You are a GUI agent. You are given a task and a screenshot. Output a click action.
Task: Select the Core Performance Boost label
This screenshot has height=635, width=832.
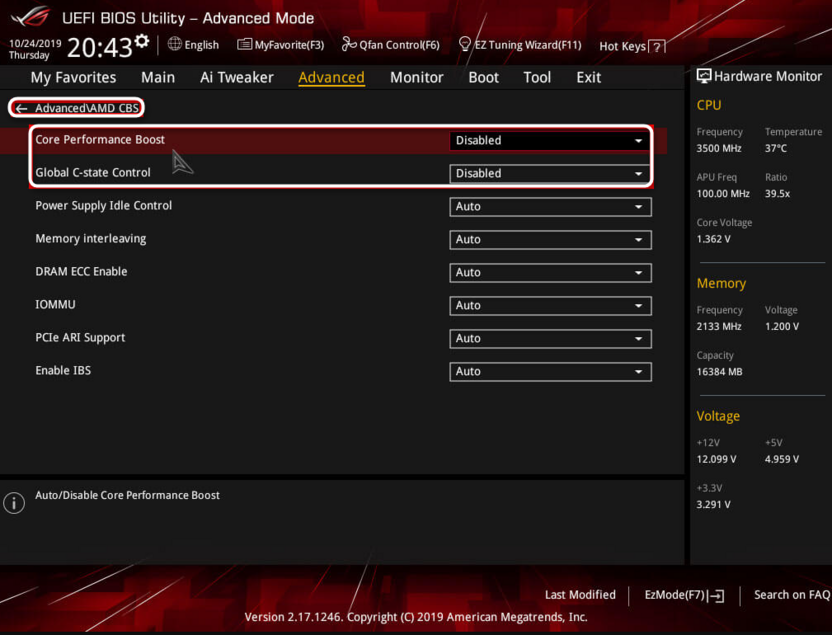pyautogui.click(x=100, y=140)
